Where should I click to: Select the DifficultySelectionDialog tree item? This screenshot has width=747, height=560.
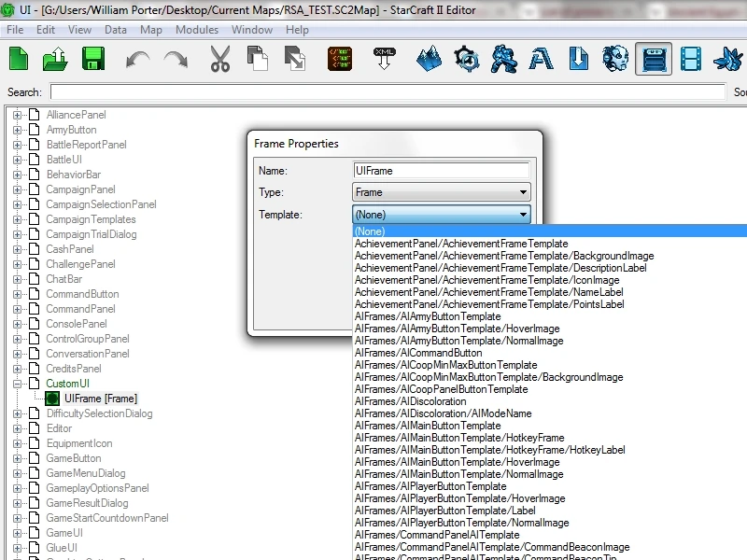(x=99, y=413)
